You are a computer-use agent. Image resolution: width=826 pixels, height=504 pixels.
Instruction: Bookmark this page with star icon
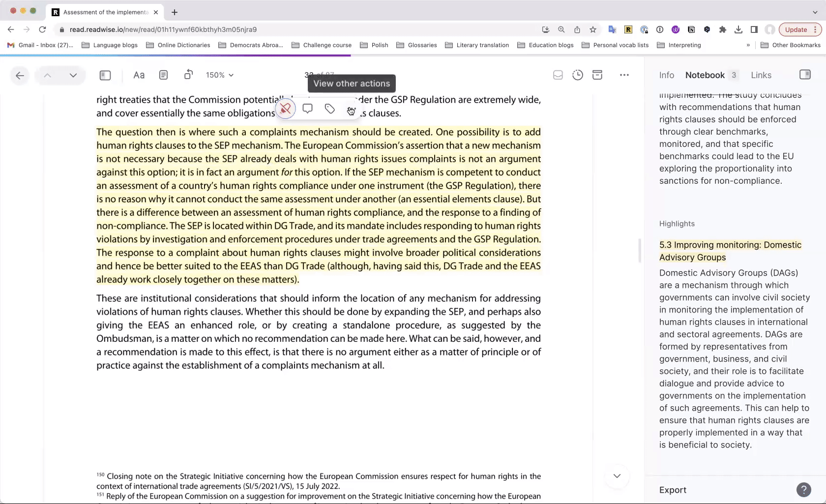(593, 29)
